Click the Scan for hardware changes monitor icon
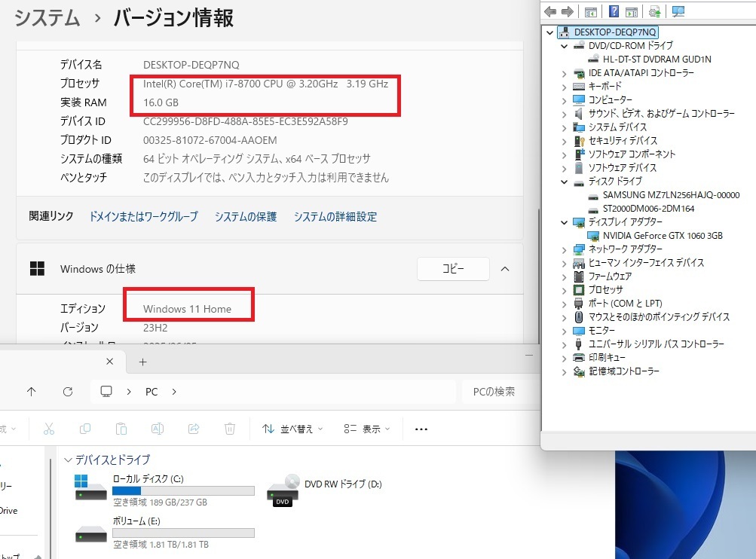This screenshot has height=559, width=756. [678, 11]
